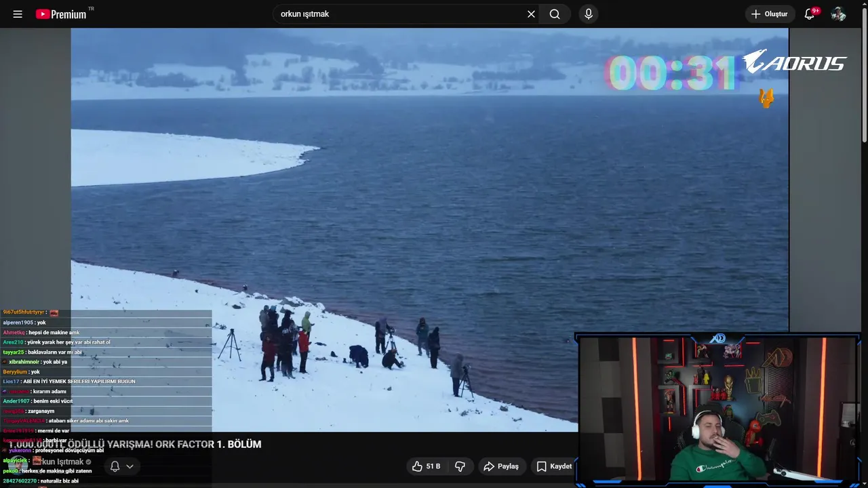Select chat message 'naturaliz biz abi'
868x488 pixels.
click(41, 481)
